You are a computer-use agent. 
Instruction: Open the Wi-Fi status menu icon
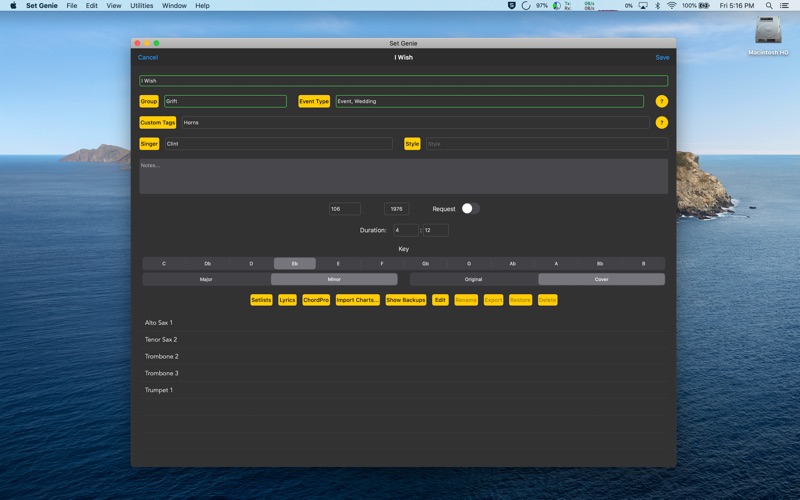[671, 6]
